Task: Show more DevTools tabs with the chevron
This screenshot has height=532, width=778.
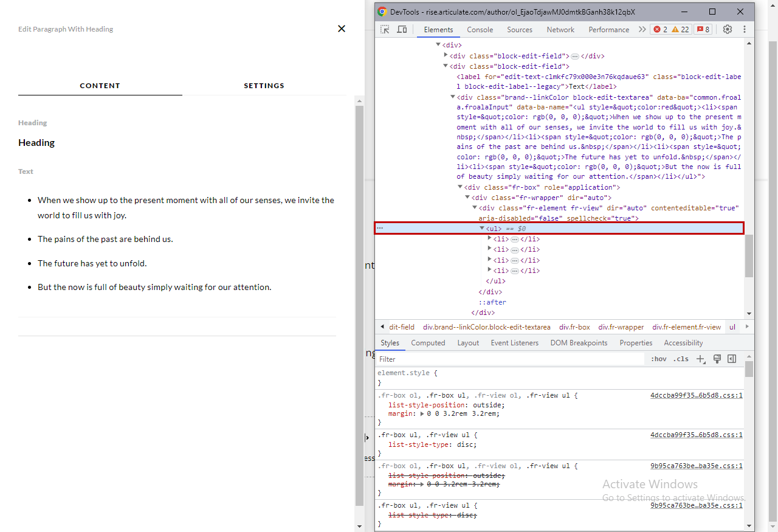Action: tap(642, 29)
